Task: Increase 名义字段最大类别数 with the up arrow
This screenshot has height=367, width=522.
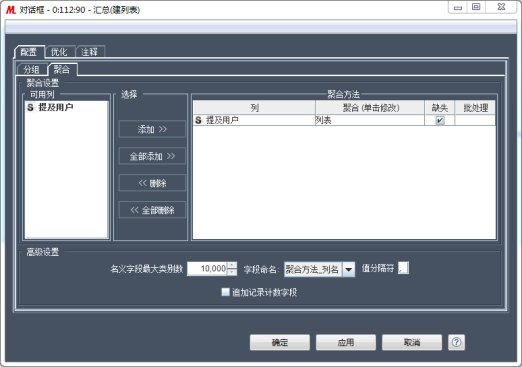Action: [232, 265]
